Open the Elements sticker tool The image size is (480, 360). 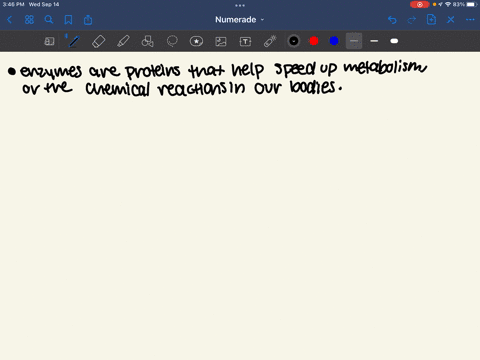[196, 41]
